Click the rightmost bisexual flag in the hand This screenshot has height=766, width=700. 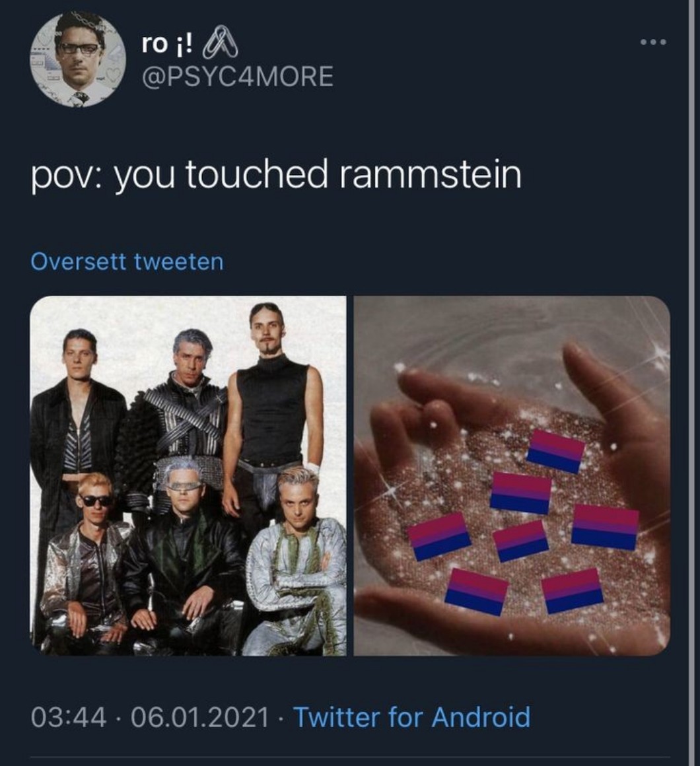pos(605,527)
